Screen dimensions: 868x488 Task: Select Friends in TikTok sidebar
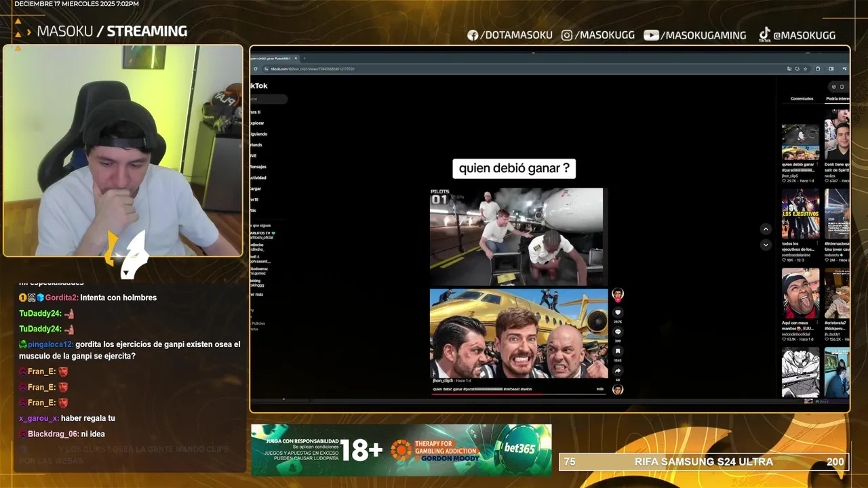point(256,145)
